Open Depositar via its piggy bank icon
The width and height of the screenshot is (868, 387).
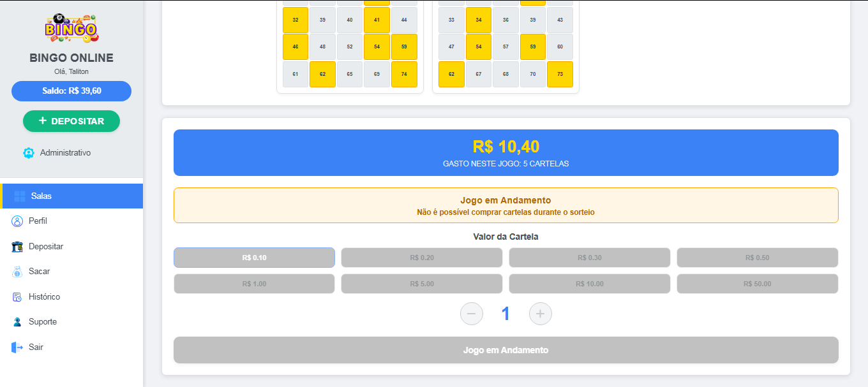click(x=19, y=246)
